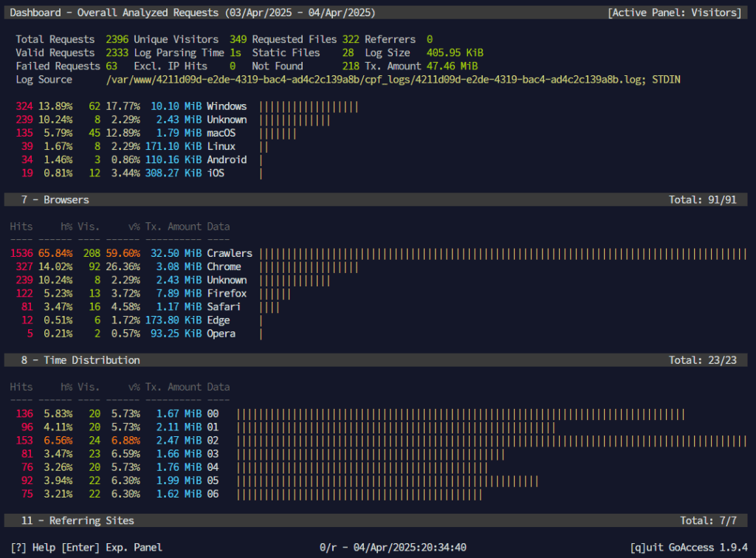Click the Crawlers hits bar graph
This screenshot has width=756, height=558.
504,253
